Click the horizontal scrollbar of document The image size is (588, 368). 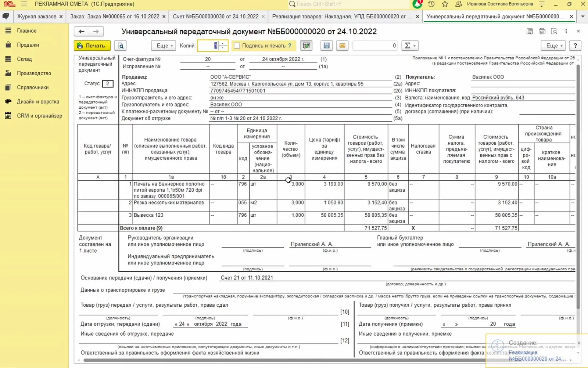coord(282,360)
